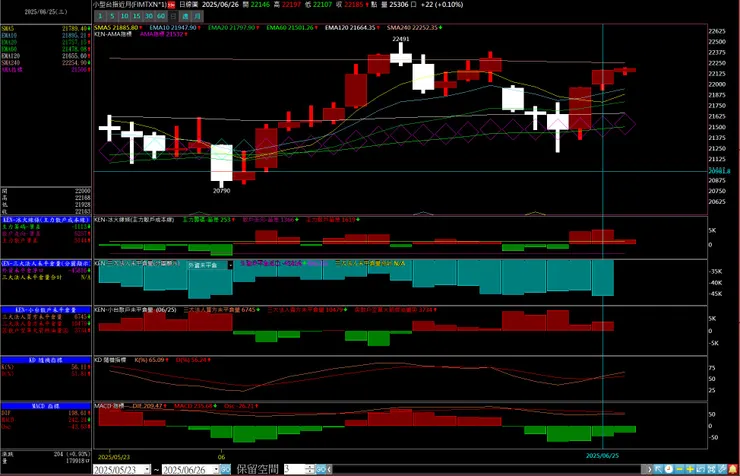The width and height of the screenshot is (740, 476).
Task: Click the undo arrow icon
Action: coord(700,469)
